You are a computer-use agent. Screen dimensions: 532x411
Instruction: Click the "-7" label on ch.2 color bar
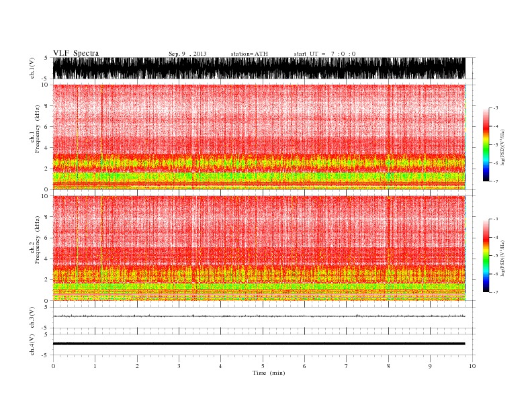click(x=496, y=292)
